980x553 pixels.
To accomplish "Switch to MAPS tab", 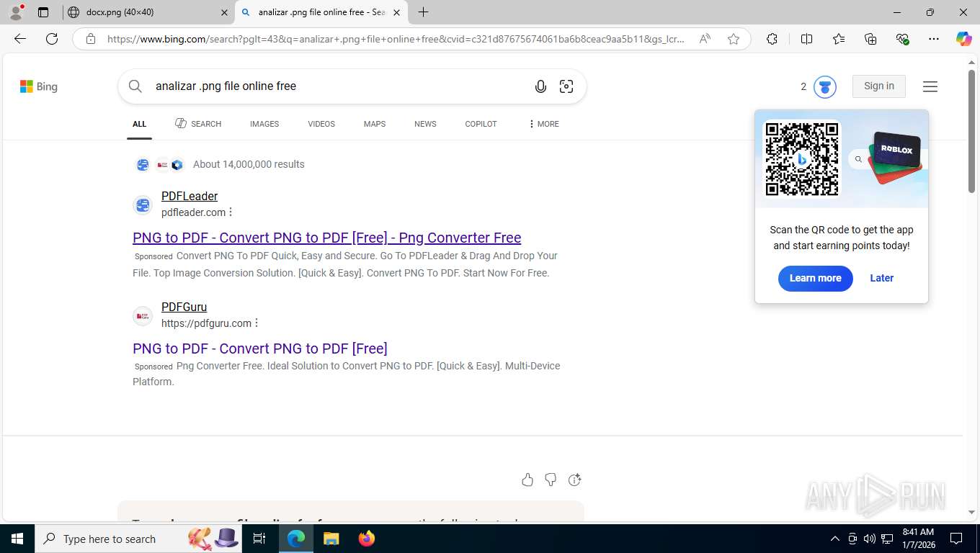I will tap(375, 124).
